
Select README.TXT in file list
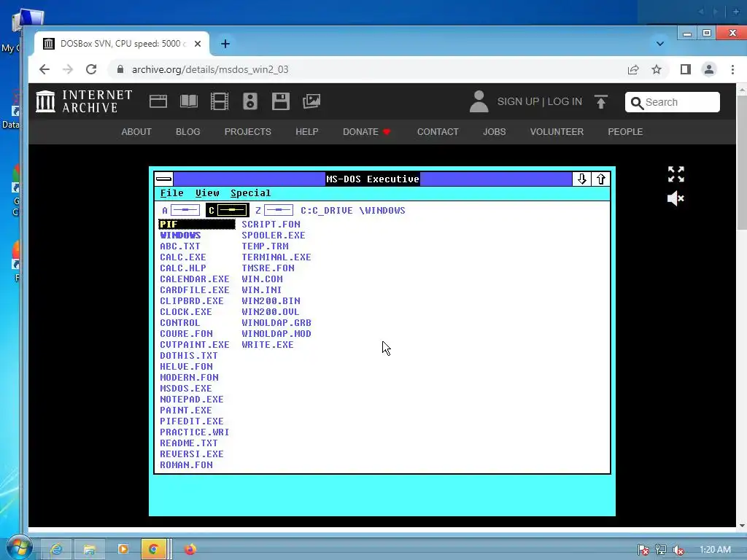pos(189,443)
